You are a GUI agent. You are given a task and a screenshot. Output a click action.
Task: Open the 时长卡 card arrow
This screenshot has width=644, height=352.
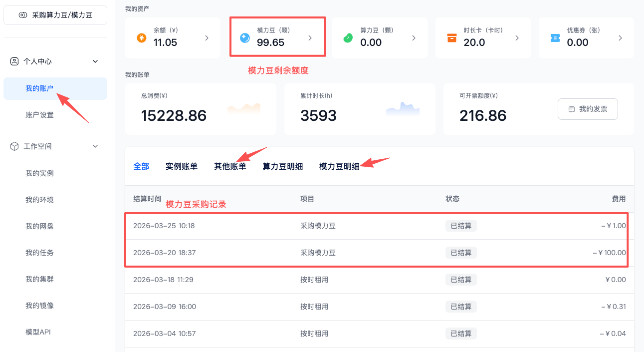click(x=517, y=38)
